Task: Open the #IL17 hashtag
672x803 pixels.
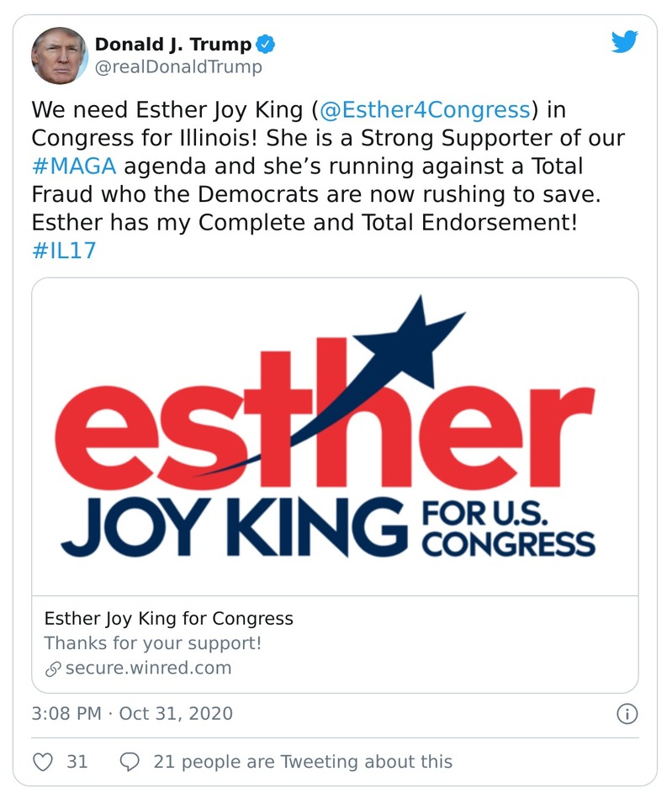Action: (x=64, y=251)
